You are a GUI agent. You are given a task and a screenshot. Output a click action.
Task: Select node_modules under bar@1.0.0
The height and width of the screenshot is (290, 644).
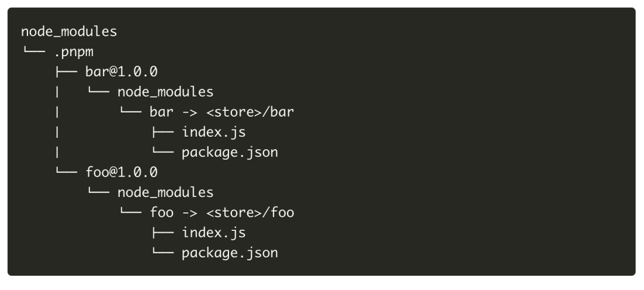(166, 92)
